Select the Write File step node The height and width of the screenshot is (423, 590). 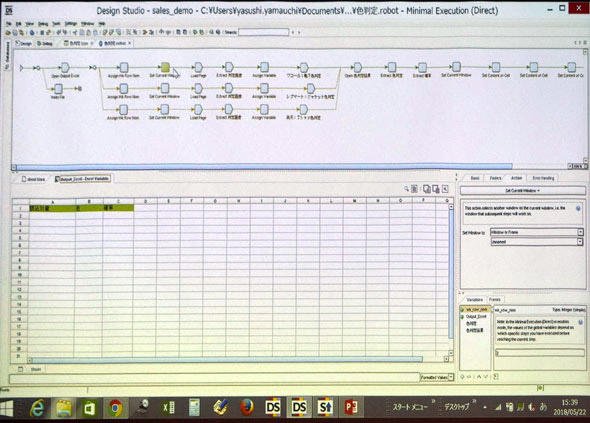tap(58, 89)
